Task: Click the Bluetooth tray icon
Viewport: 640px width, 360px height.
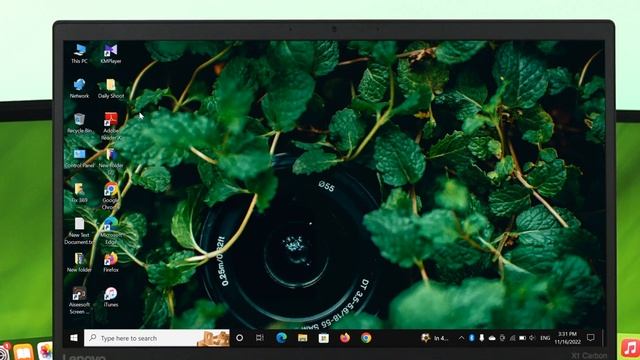Action: (x=471, y=338)
